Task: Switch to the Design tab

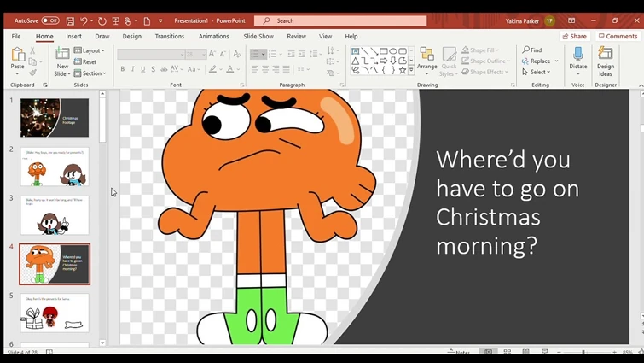Action: point(132,36)
